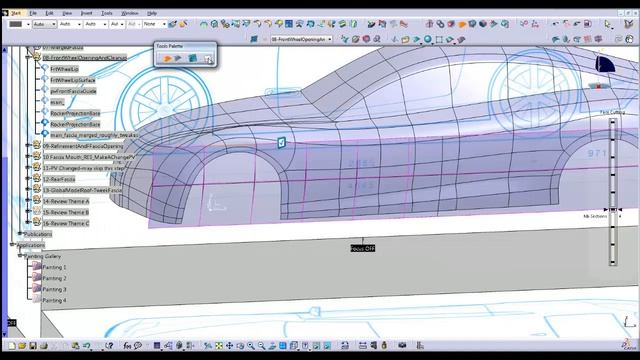Click the Focus OFF label in viewport
This screenshot has height=360, width=640.
[362, 248]
